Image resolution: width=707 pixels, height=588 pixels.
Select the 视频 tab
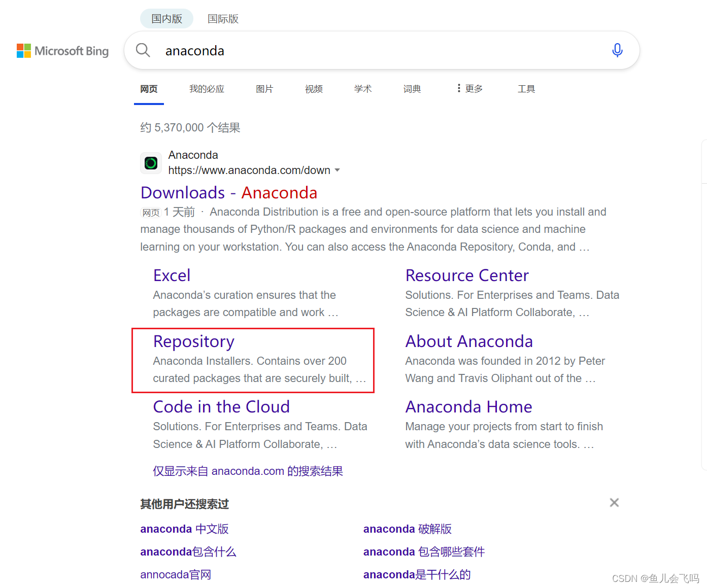[313, 88]
